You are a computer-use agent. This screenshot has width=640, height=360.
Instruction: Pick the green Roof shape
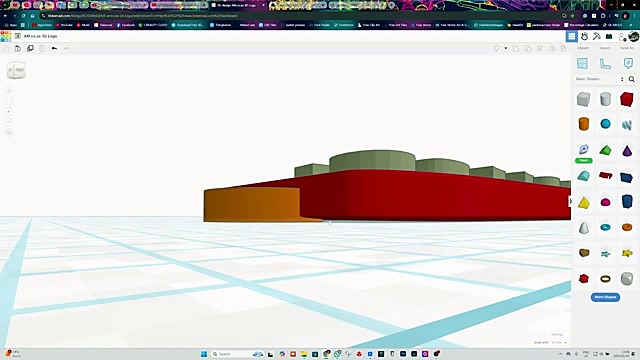pos(605,150)
